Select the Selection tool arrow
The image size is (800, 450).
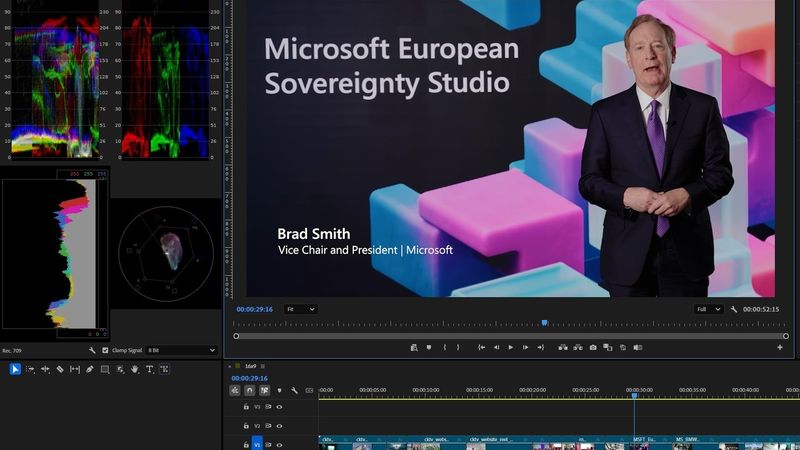click(x=15, y=369)
